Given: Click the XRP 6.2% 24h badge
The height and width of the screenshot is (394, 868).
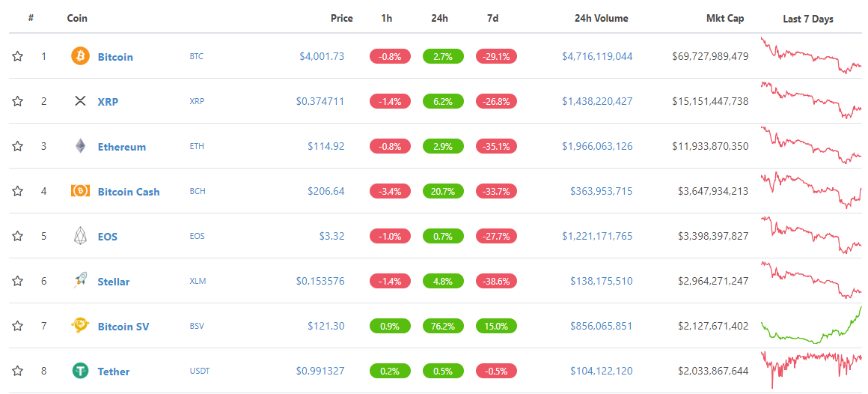Looking at the screenshot, I should [442, 101].
